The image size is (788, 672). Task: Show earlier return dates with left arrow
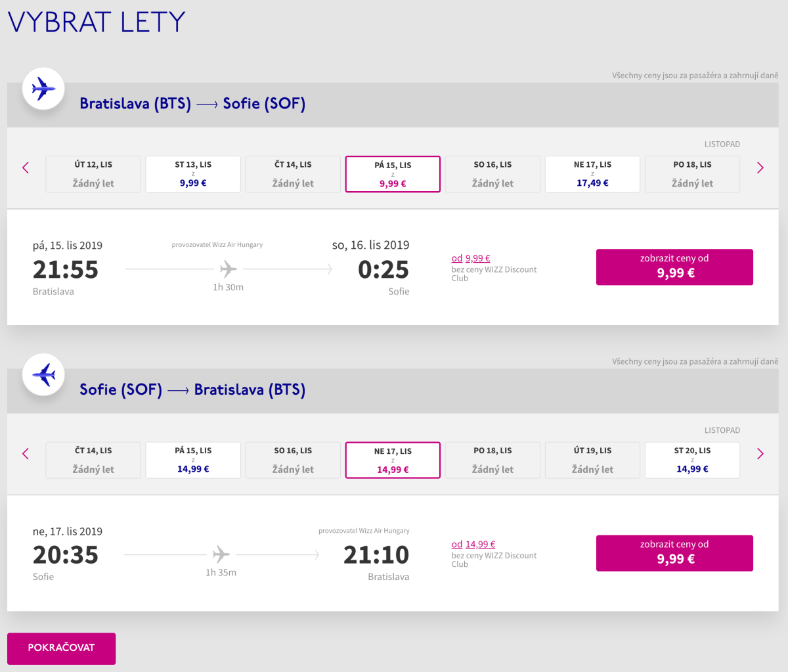click(26, 453)
